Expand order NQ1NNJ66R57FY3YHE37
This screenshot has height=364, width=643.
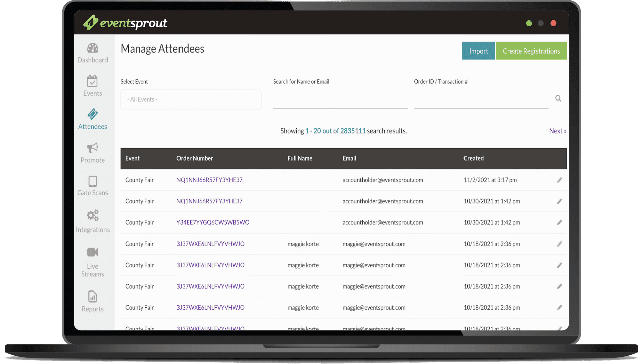(210, 180)
